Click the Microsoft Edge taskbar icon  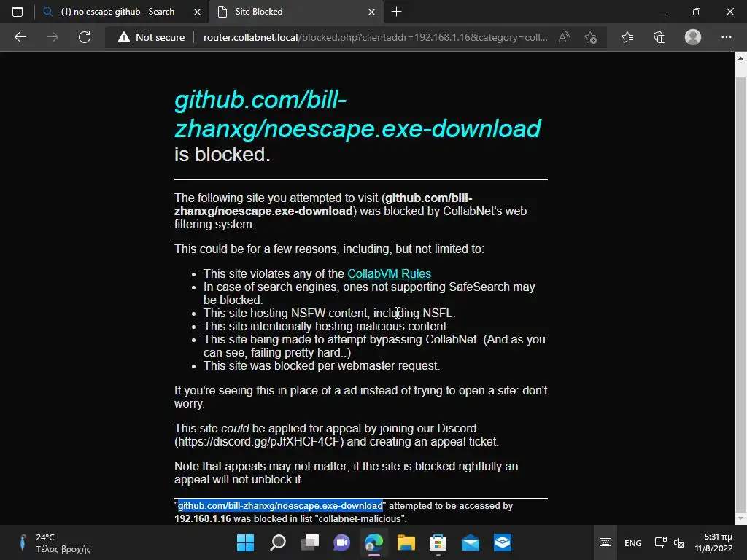[x=374, y=542]
